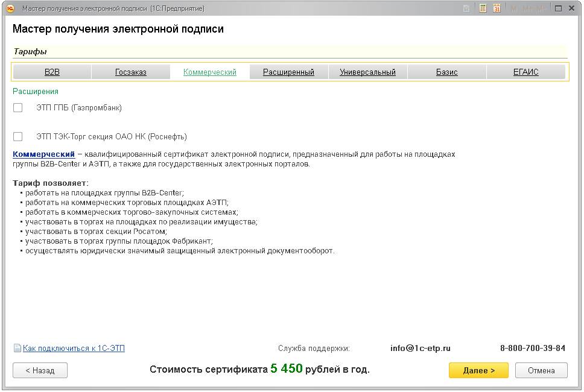Click the реализации имущества bullet line
The height and width of the screenshot is (392, 584).
[x=142, y=222]
